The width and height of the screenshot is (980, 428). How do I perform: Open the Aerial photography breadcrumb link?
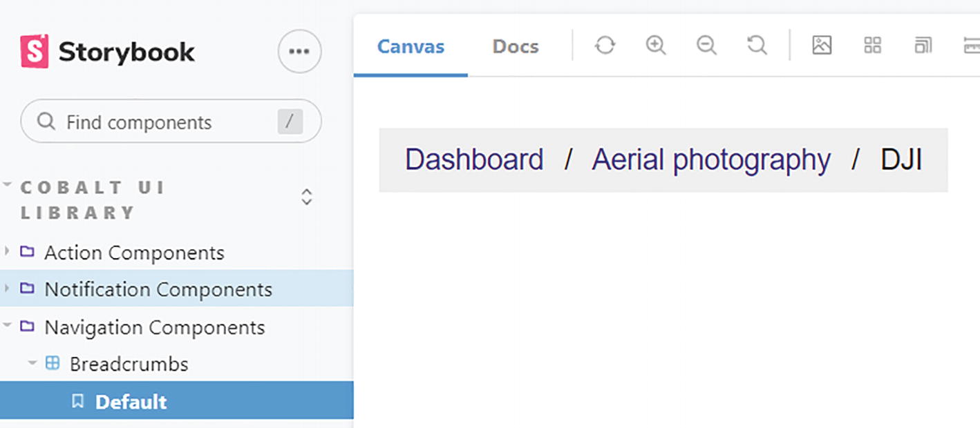(711, 160)
